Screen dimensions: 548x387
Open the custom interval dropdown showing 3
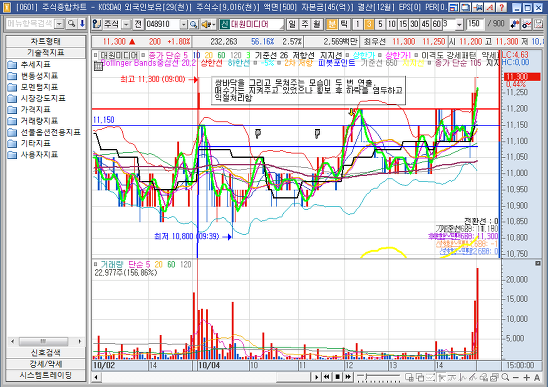click(459, 24)
